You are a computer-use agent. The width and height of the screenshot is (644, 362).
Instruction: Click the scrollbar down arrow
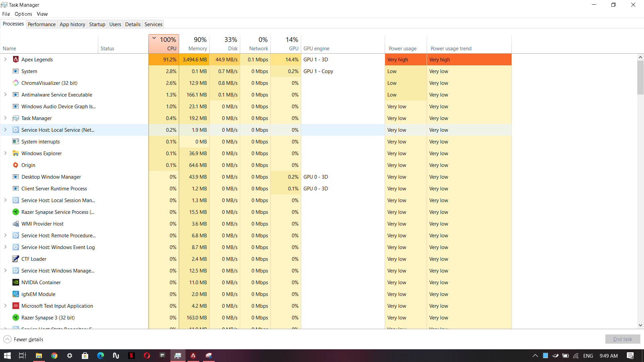click(x=640, y=325)
